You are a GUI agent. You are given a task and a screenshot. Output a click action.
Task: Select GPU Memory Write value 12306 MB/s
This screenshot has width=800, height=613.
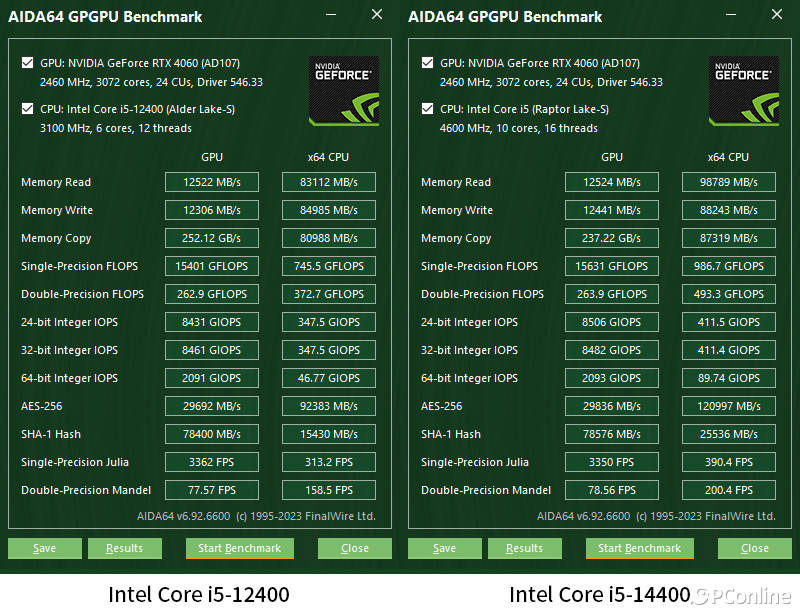point(212,210)
